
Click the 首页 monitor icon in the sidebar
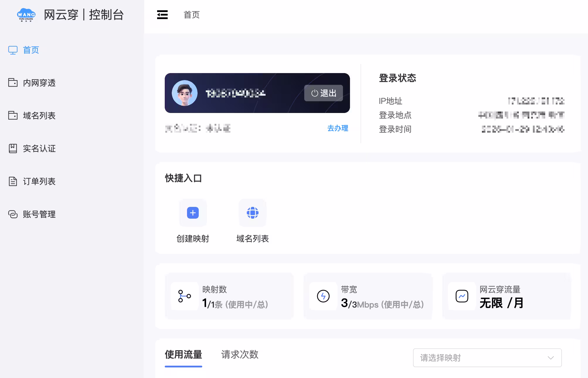tap(13, 50)
